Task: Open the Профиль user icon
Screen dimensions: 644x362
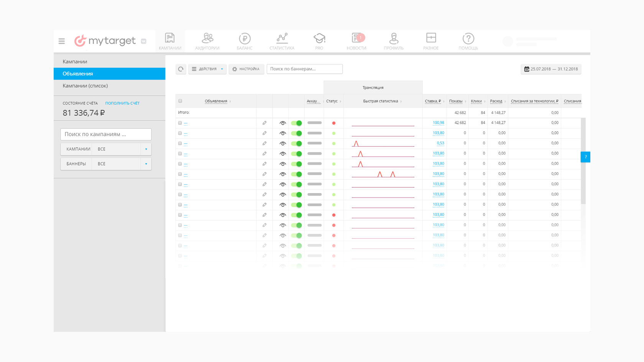Action: point(394,41)
